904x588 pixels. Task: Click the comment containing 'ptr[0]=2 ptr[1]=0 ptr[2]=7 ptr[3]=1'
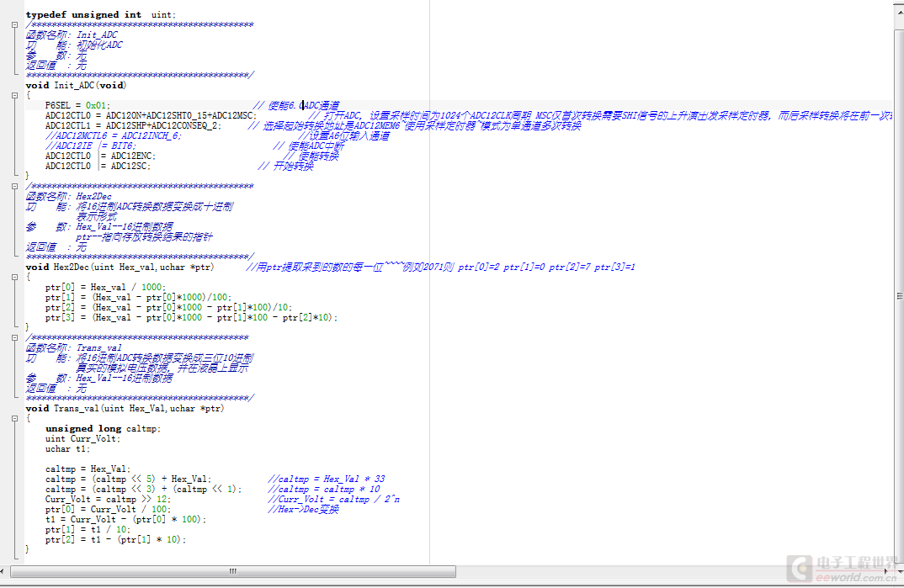(440, 268)
